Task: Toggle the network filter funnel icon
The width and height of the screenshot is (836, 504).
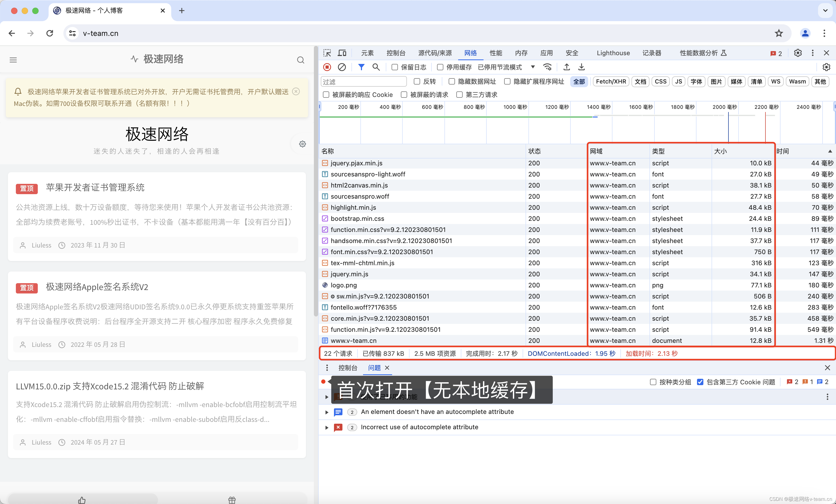Action: pyautogui.click(x=361, y=67)
